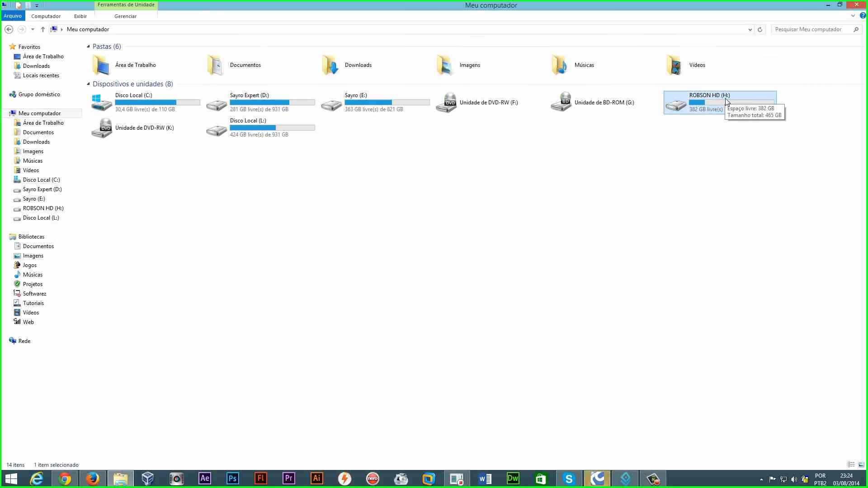Launch Adobe Dreamweaver from taskbar

point(513,479)
